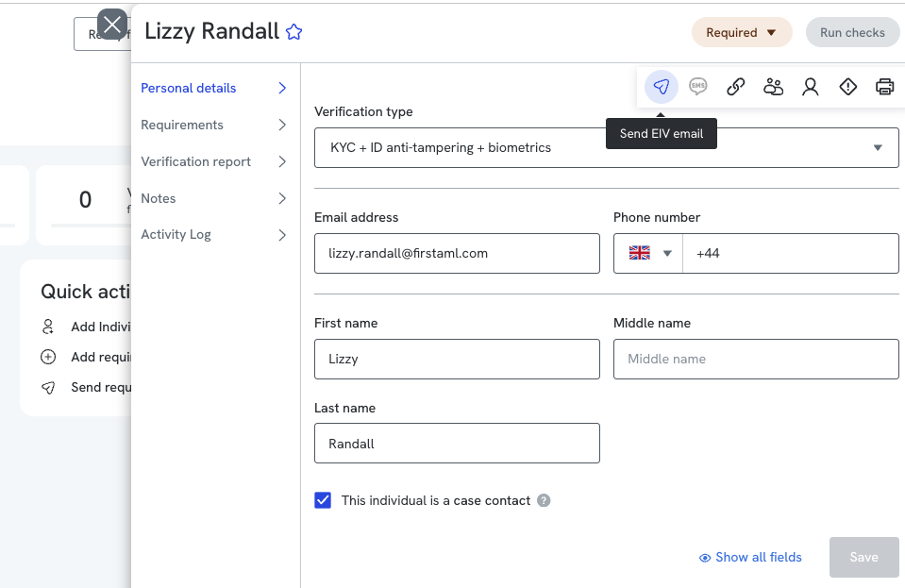
Task: Click the Quick actions heading
Action: tap(86, 292)
